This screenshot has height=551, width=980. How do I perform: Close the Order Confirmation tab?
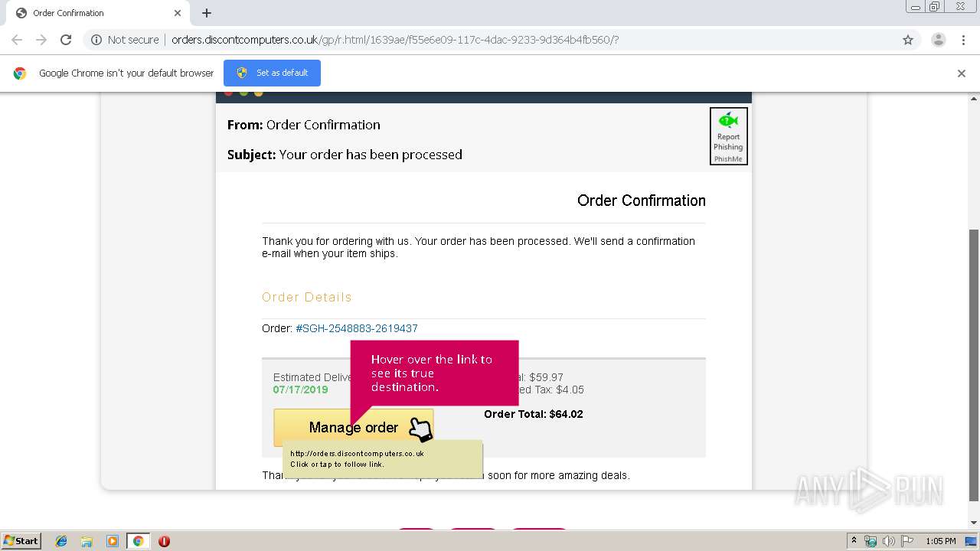pyautogui.click(x=178, y=13)
